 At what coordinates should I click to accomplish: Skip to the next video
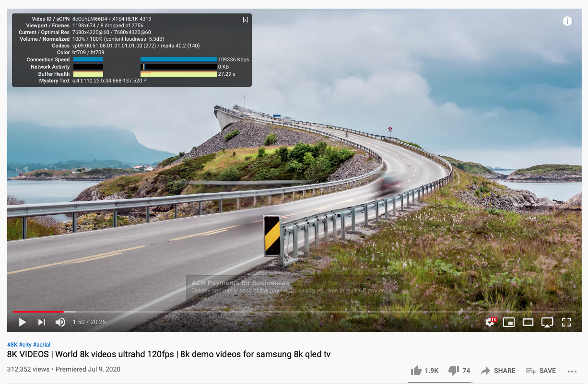pos(42,322)
